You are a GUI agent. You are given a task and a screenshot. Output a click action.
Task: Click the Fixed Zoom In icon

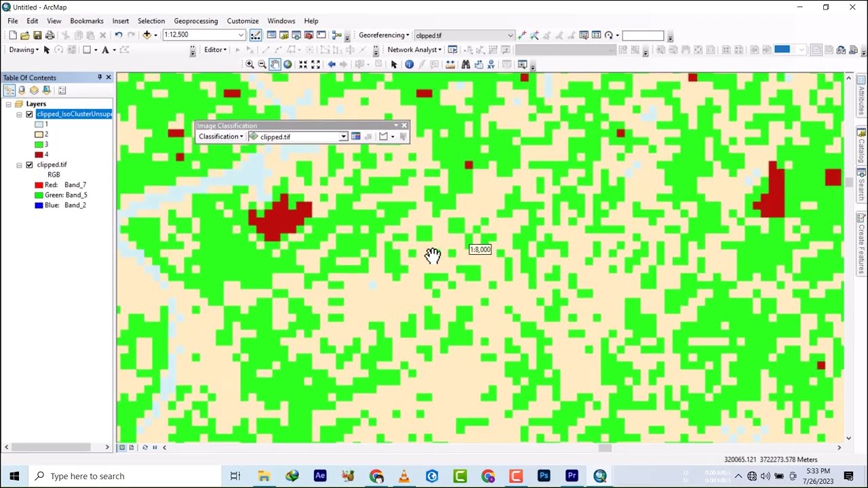pyautogui.click(x=303, y=64)
